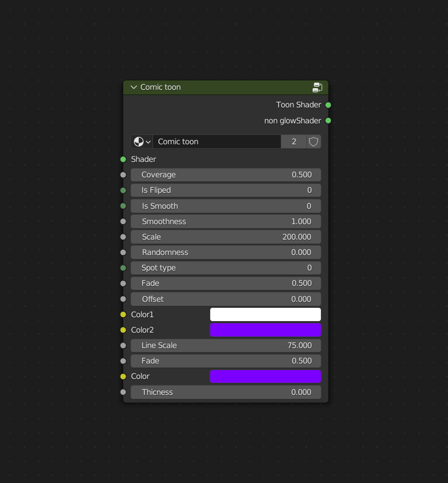Collapse the Comic toon node

pyautogui.click(x=134, y=87)
